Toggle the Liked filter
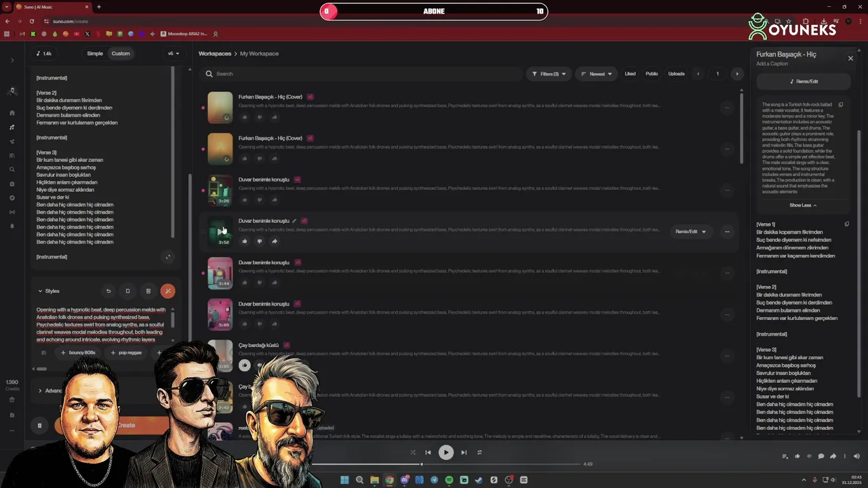Viewport: 868px width, 488px height. pos(630,74)
